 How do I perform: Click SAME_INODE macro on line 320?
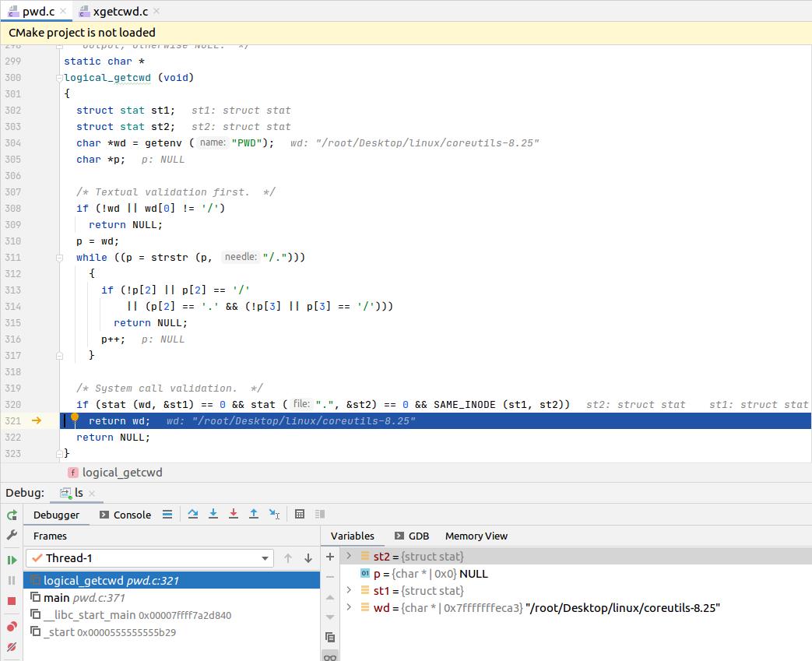click(465, 405)
